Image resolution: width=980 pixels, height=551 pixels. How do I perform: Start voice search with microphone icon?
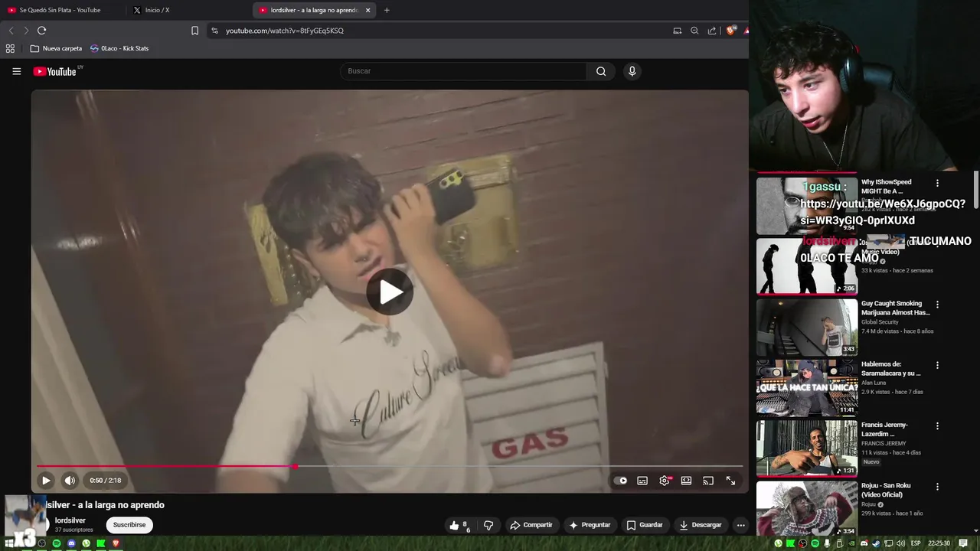click(x=632, y=71)
